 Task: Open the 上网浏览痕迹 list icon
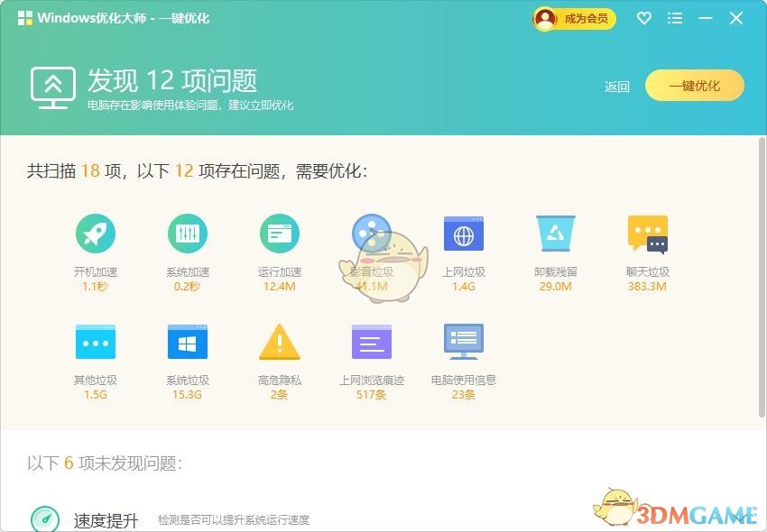coord(372,341)
